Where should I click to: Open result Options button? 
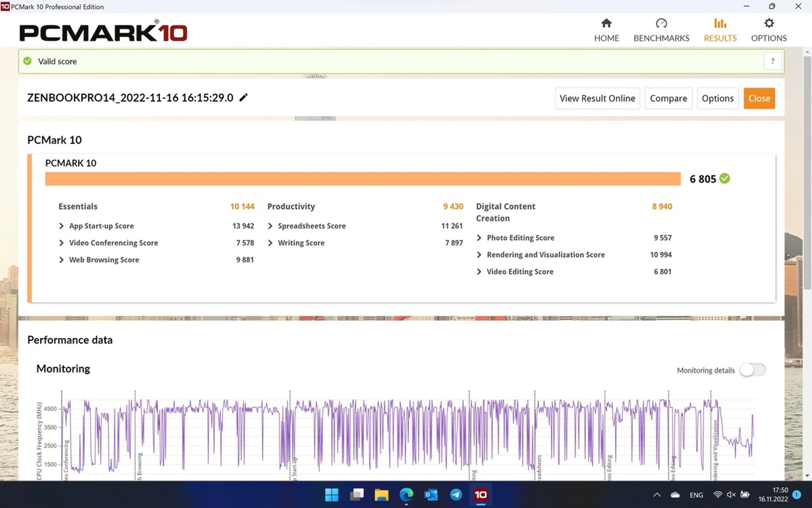coord(718,98)
